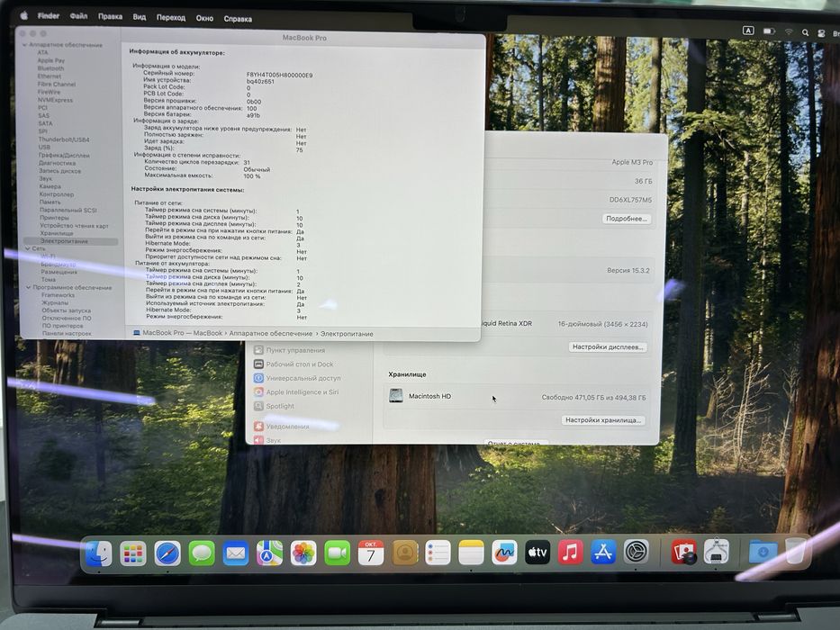This screenshot has width=840, height=630.
Task: Open the Mail app in Dock
Action: tap(235, 553)
